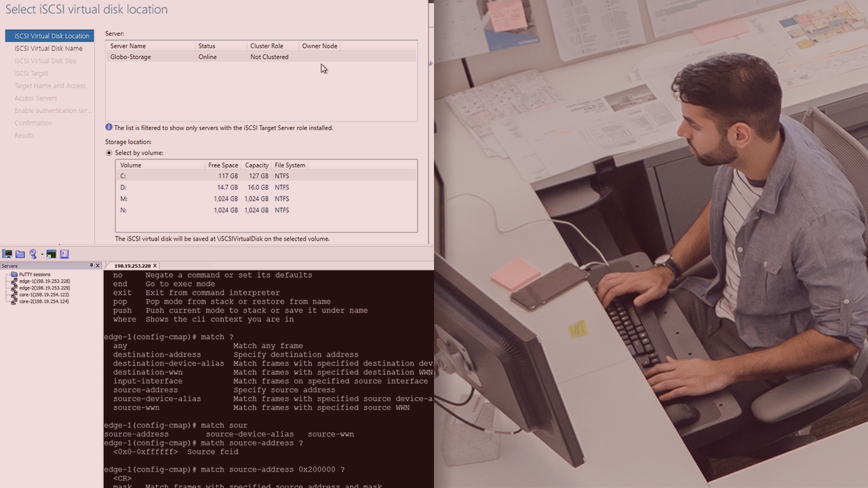The image size is (868, 488).
Task: Choose the Select by volume radio button
Action: coord(109,153)
